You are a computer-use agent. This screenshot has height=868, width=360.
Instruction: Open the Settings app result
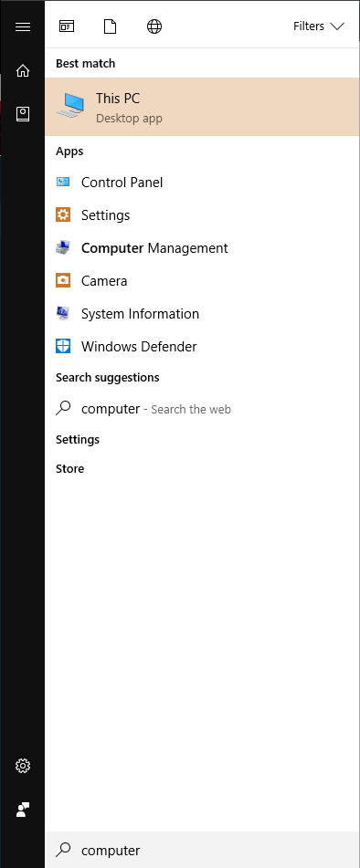(x=202, y=214)
